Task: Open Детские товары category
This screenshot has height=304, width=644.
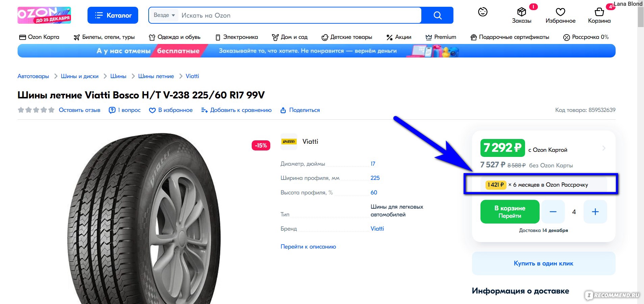Action: [x=347, y=37]
